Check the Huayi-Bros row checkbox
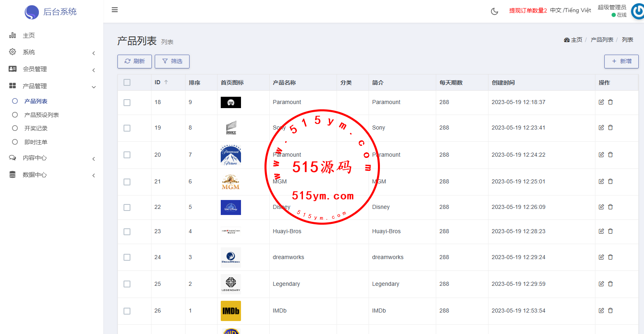644x334 pixels. click(x=127, y=232)
